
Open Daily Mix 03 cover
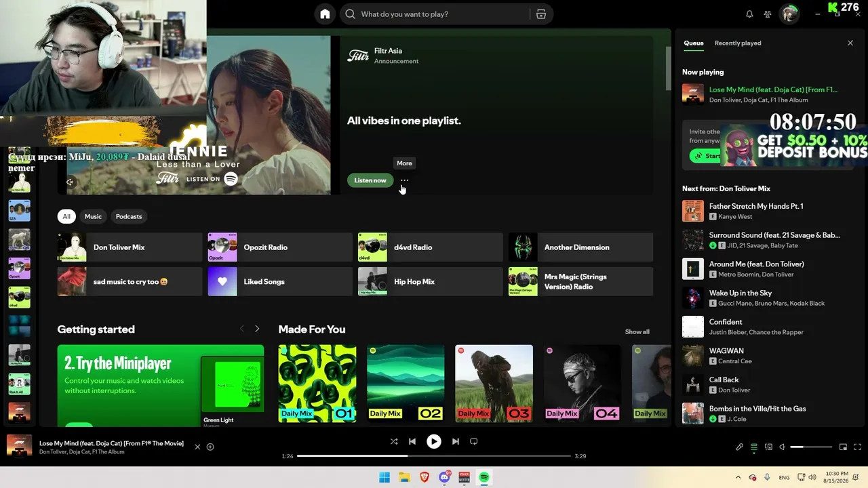tap(494, 384)
